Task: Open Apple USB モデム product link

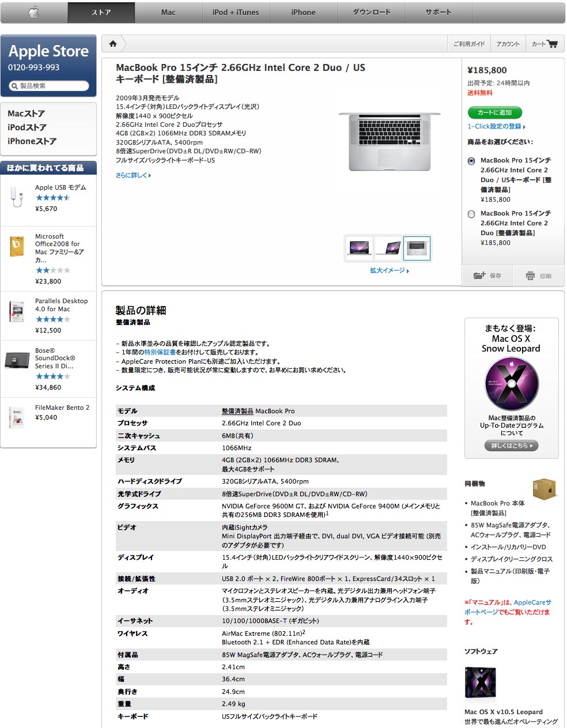Action: point(61,187)
